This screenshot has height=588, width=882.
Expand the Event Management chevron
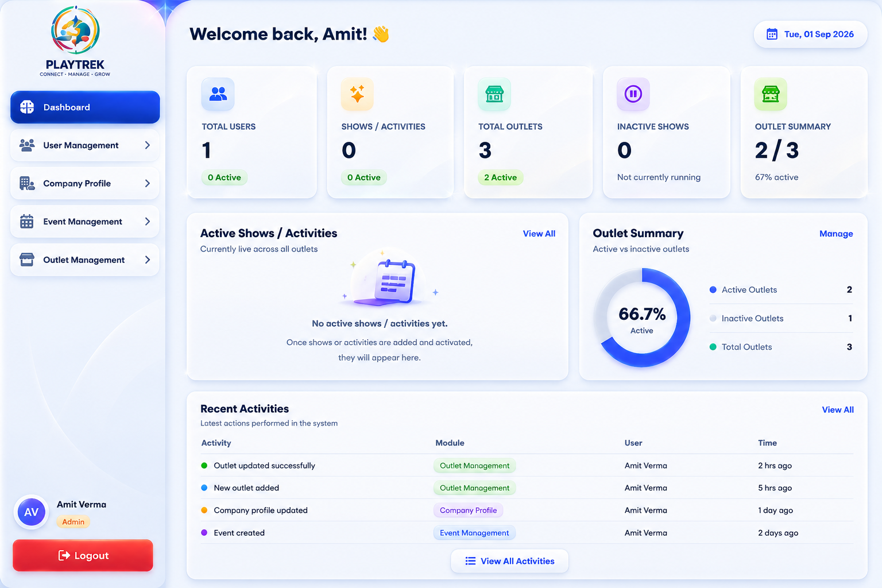[x=148, y=222]
